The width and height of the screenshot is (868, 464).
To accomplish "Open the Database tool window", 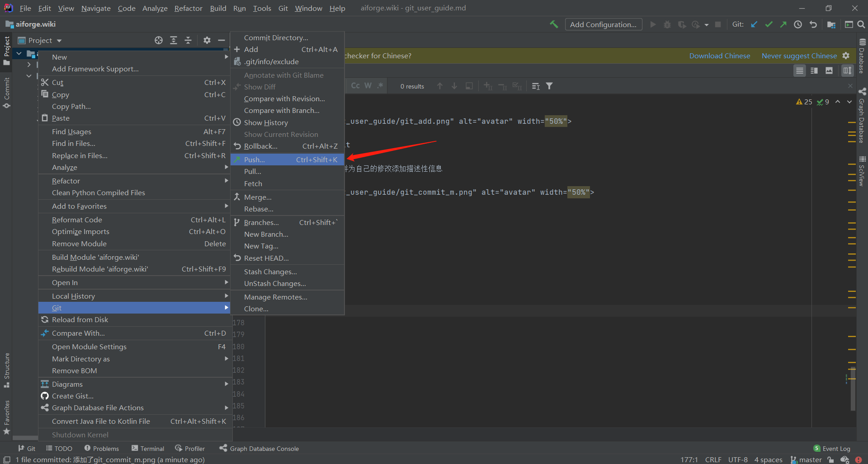I will click(862, 56).
